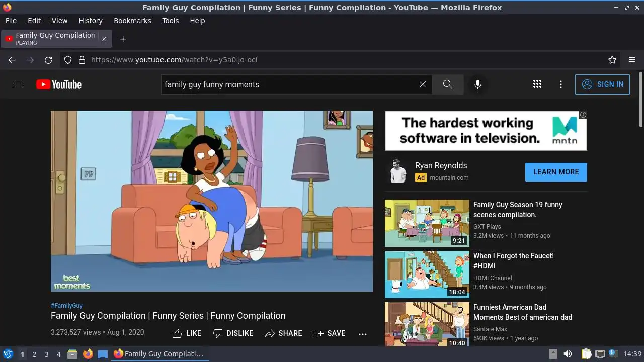Open Funniest American Dad Moments thumbnail
The image size is (644, 362).
pos(427,324)
